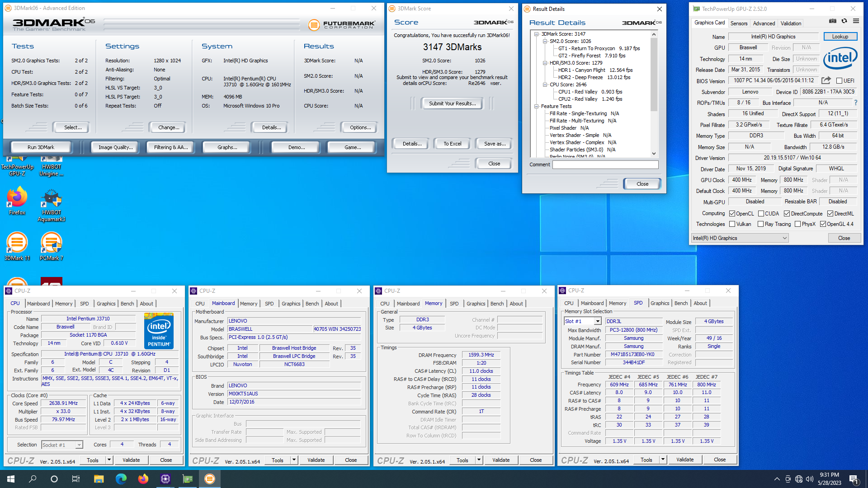
Task: Collapse the Feature Tests tree node
Action: coord(537,106)
